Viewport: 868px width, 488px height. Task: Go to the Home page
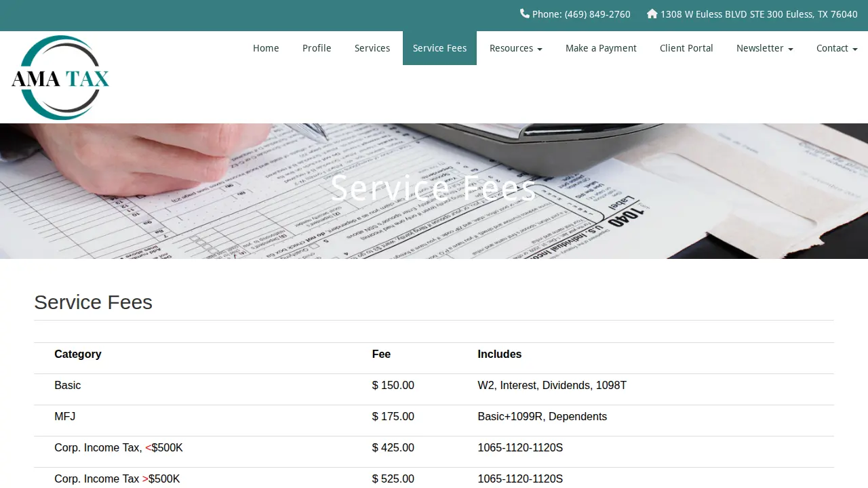pyautogui.click(x=266, y=48)
